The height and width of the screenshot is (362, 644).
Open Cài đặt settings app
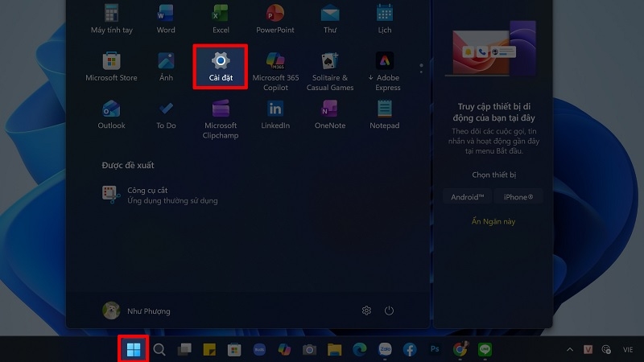(221, 67)
